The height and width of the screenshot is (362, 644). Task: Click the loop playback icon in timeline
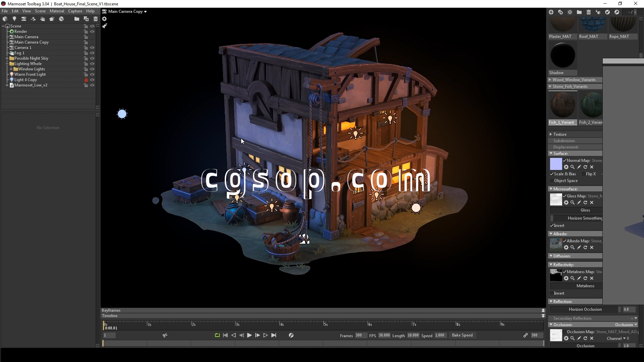(x=217, y=335)
